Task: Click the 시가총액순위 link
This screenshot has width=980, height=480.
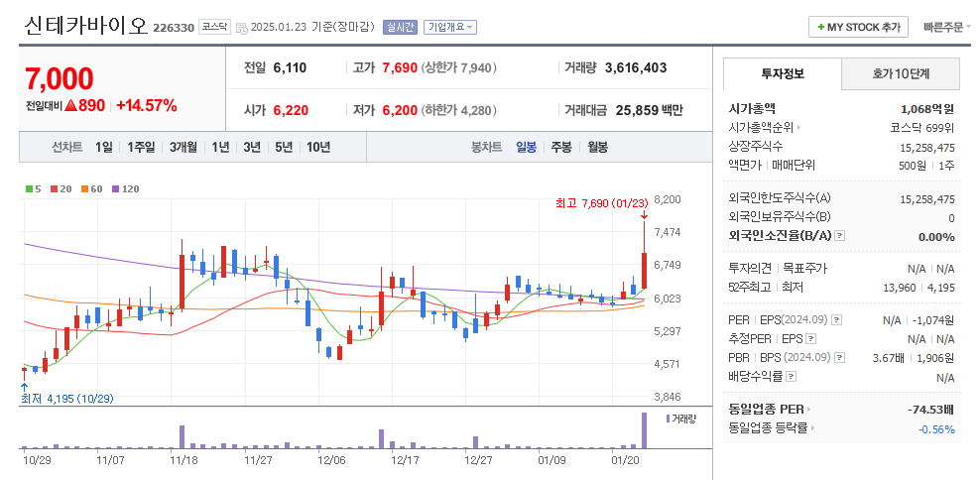Action: pyautogui.click(x=761, y=128)
